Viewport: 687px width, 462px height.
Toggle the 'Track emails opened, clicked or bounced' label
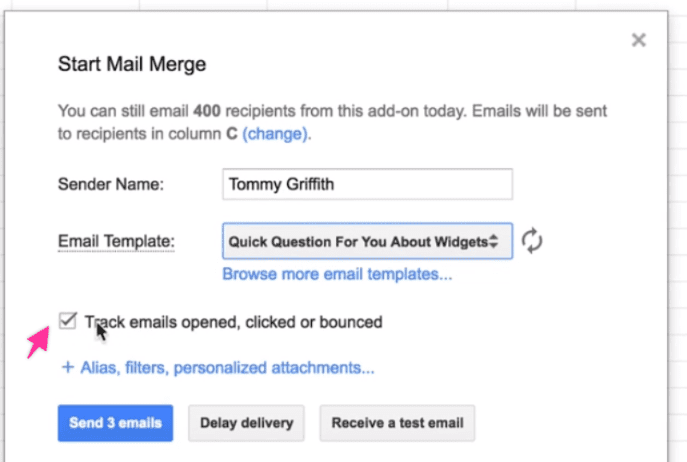(x=234, y=322)
